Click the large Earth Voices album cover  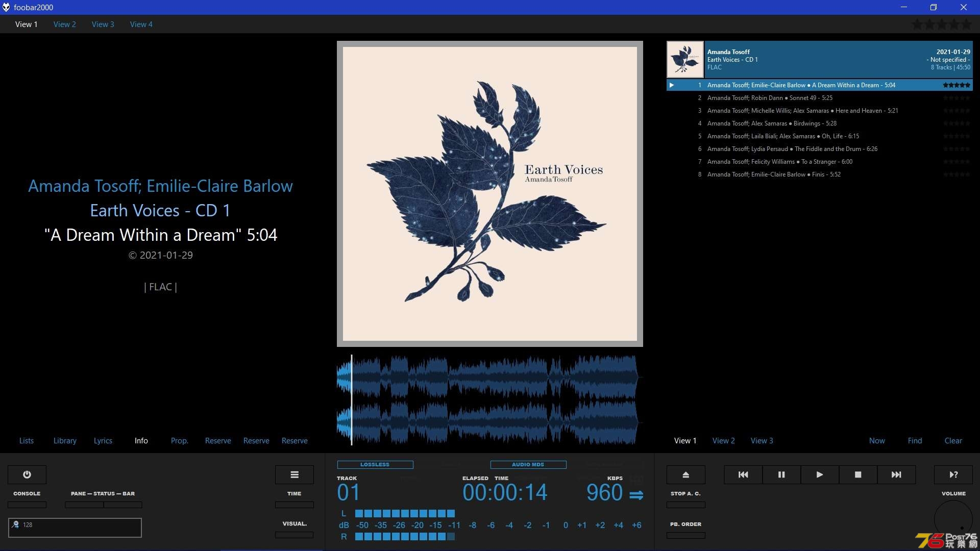pyautogui.click(x=490, y=194)
